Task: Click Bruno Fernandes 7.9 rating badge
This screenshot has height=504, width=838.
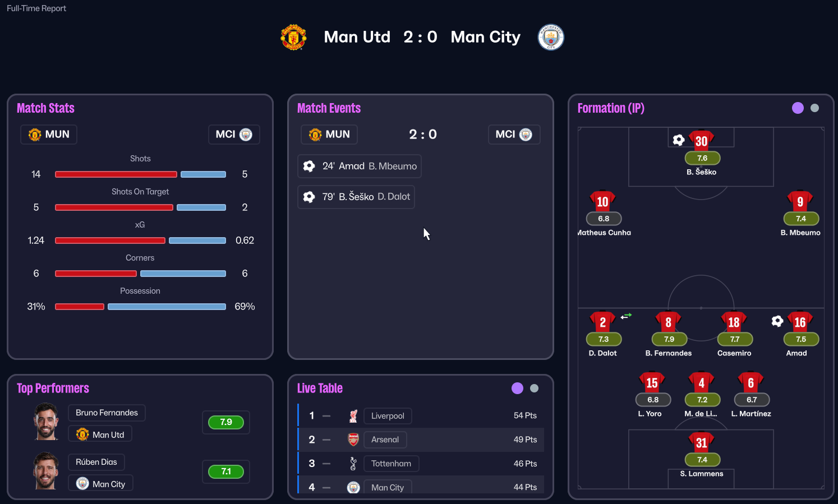Action: [226, 422]
